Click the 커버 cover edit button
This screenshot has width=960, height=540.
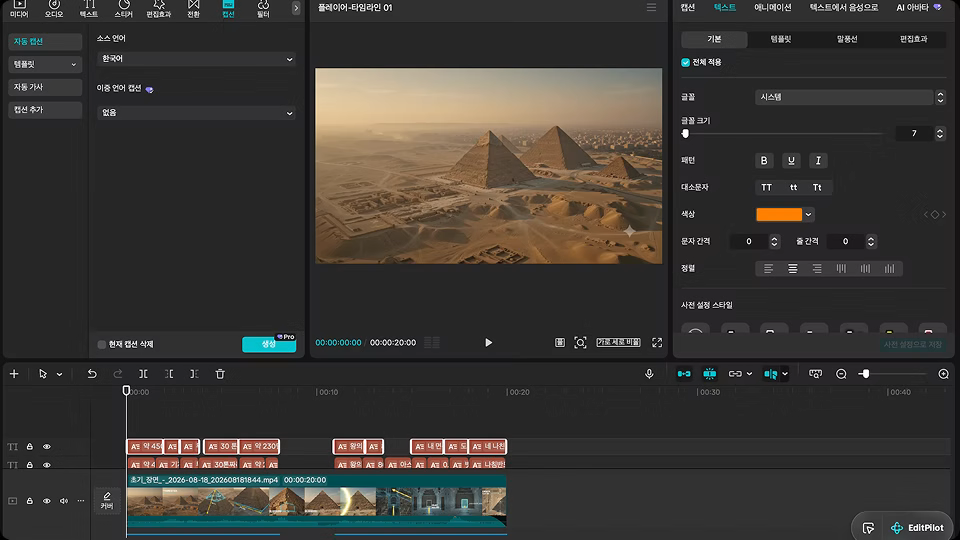tap(107, 500)
